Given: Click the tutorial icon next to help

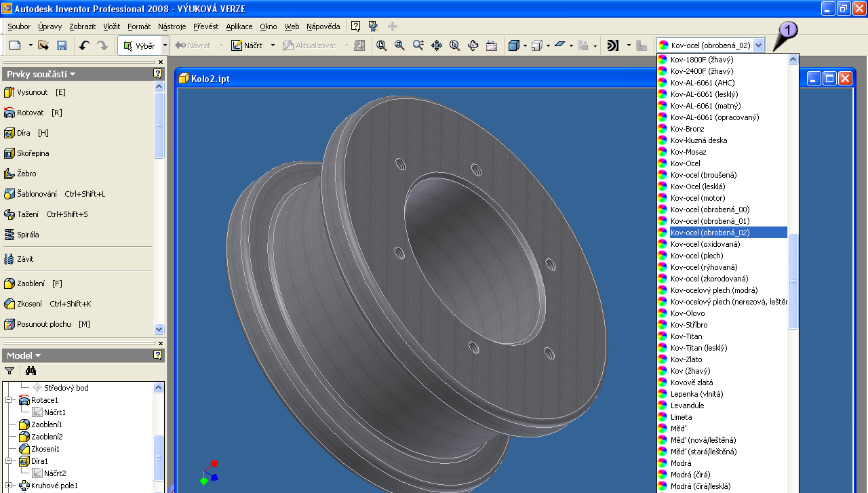Looking at the screenshot, I should pos(373,26).
